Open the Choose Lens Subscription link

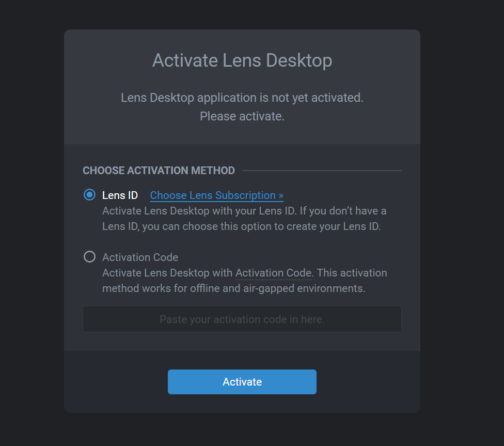[x=217, y=195]
